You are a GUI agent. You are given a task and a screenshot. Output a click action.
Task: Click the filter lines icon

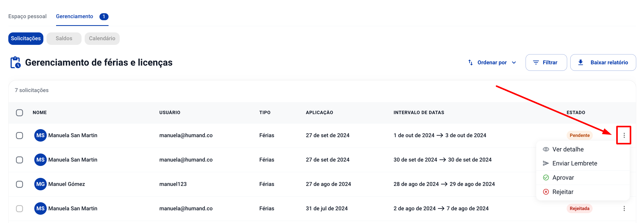point(536,62)
